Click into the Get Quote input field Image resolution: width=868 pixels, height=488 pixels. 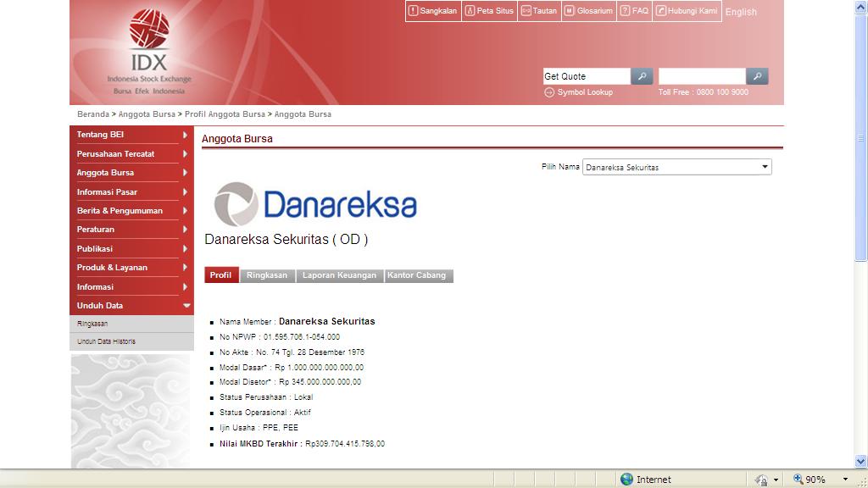click(587, 75)
